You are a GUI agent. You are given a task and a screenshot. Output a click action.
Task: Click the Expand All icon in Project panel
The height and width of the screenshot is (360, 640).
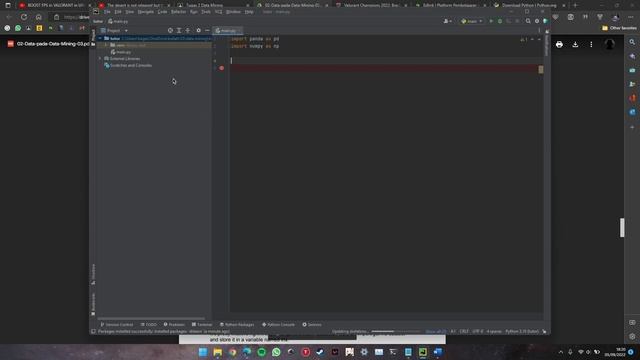click(x=179, y=31)
